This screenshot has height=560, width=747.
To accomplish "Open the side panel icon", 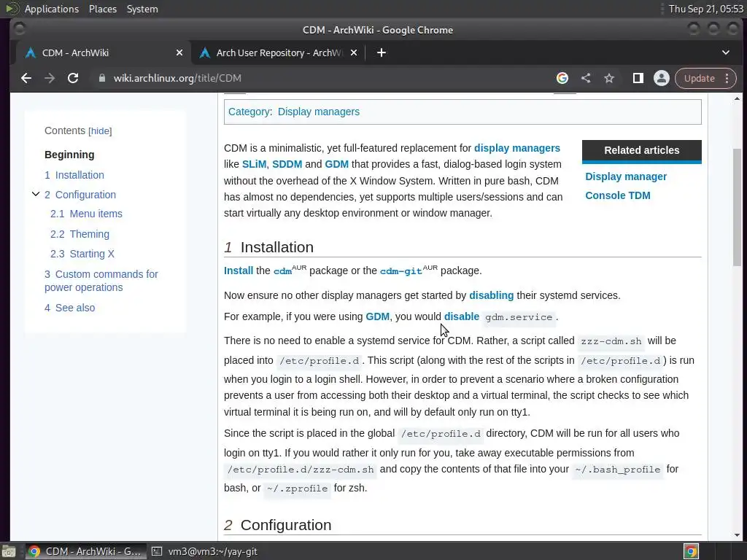I will tap(638, 78).
